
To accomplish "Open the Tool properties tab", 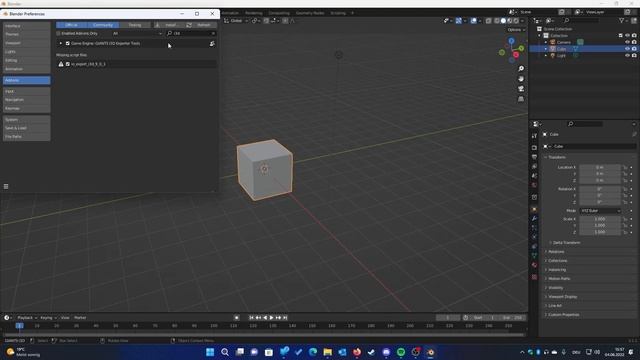I will tap(534, 136).
